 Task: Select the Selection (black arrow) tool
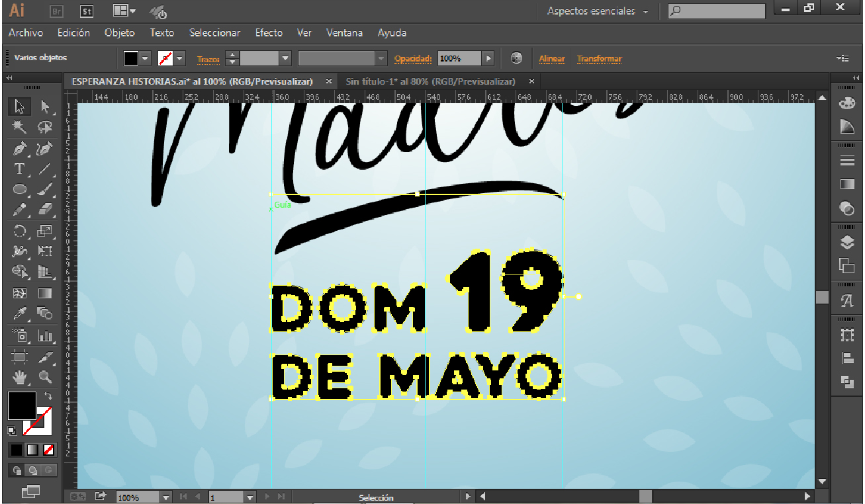point(20,106)
